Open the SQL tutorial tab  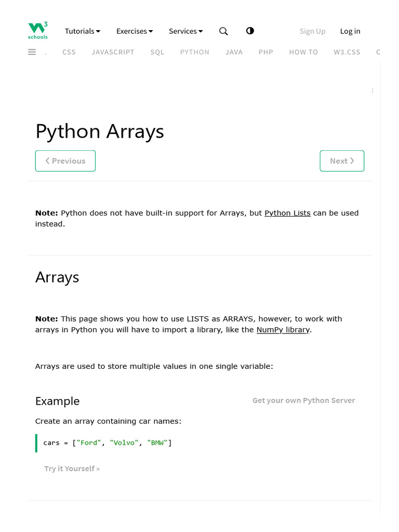tap(157, 52)
